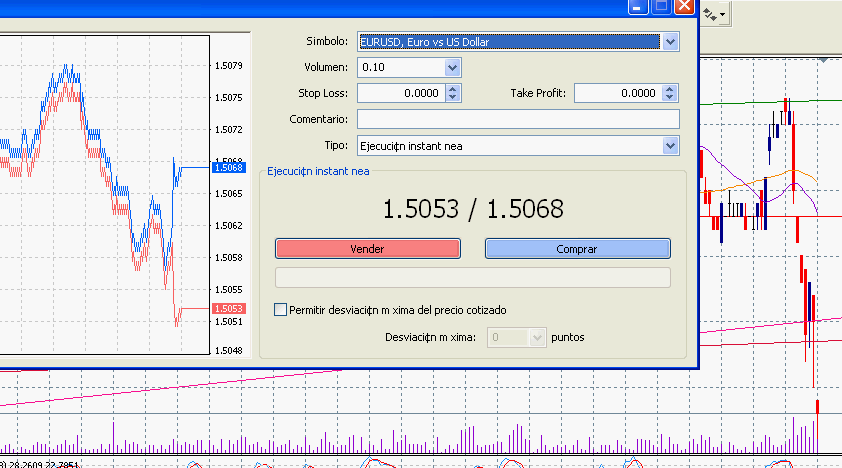Click the Stop Loss value field

click(x=400, y=93)
